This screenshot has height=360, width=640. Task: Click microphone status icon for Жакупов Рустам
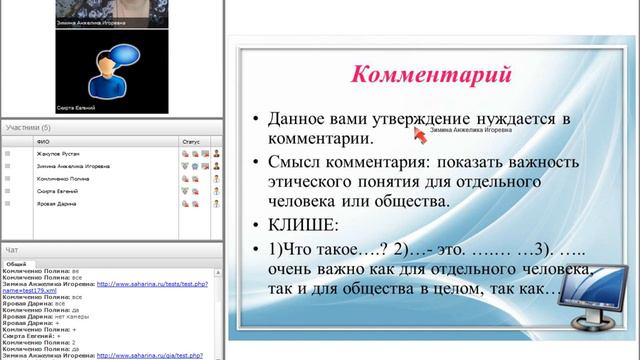coord(185,154)
